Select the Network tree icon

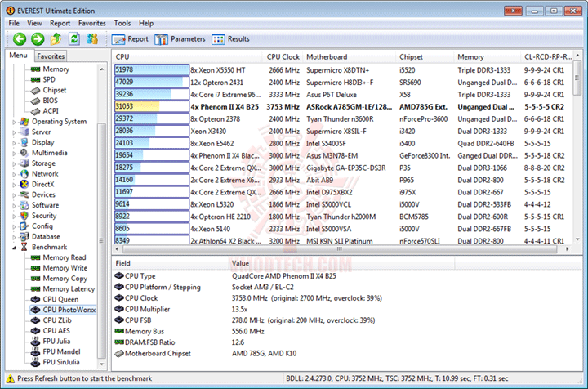pos(24,174)
